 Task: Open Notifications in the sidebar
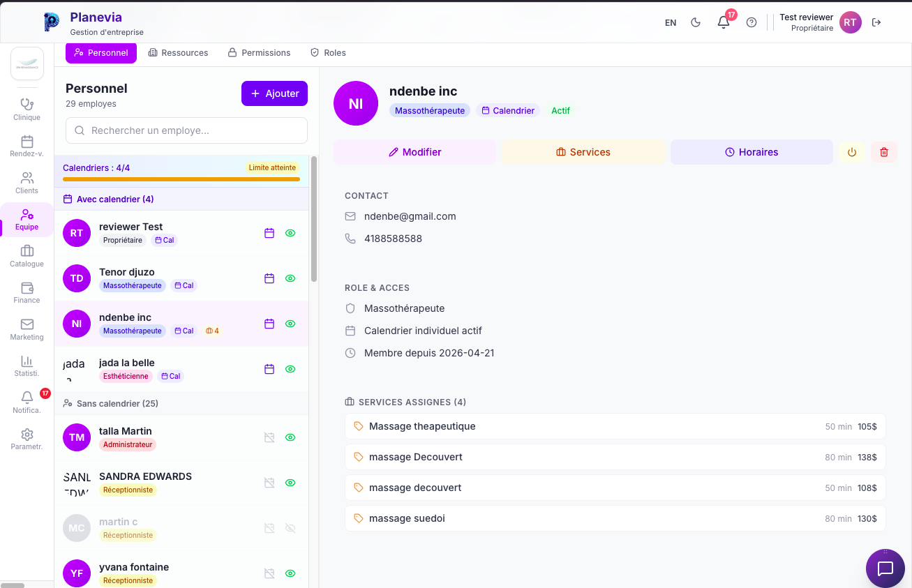[x=27, y=402]
